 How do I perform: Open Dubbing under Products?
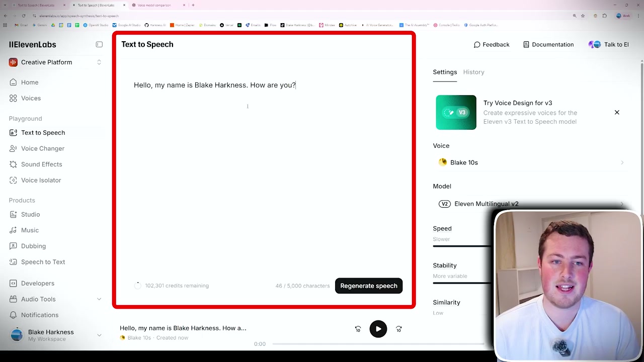(33, 246)
